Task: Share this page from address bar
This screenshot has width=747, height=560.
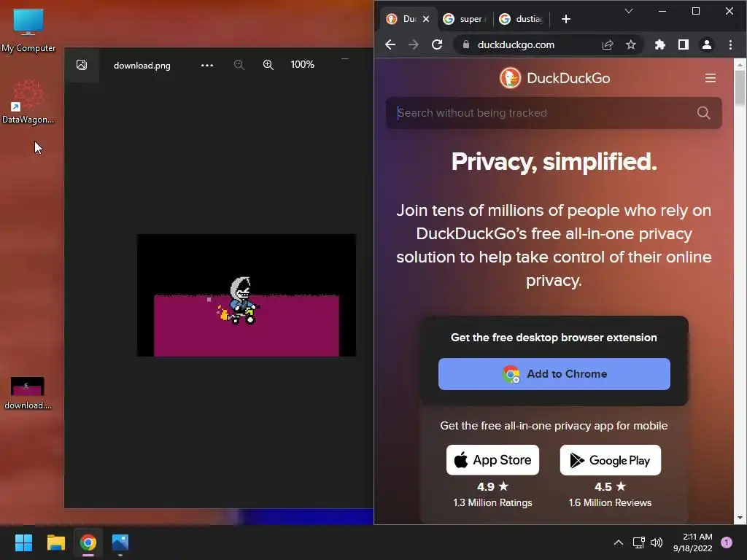Action: pyautogui.click(x=608, y=44)
